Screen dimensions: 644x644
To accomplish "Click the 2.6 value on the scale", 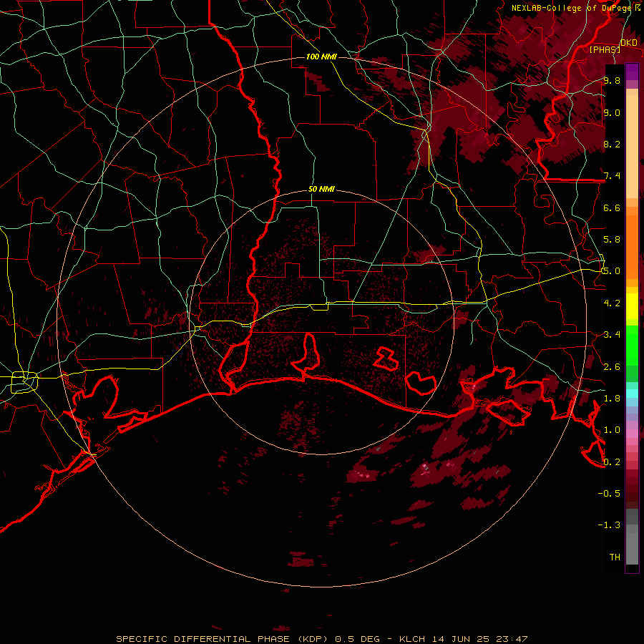I will pyautogui.click(x=612, y=367).
